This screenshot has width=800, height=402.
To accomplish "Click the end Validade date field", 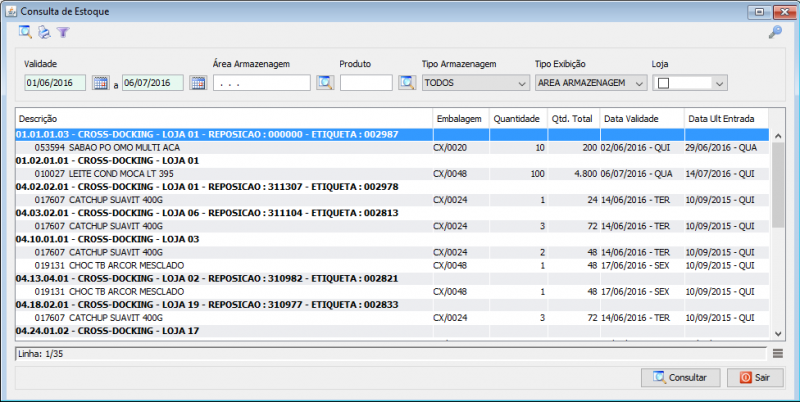I will click(x=153, y=83).
